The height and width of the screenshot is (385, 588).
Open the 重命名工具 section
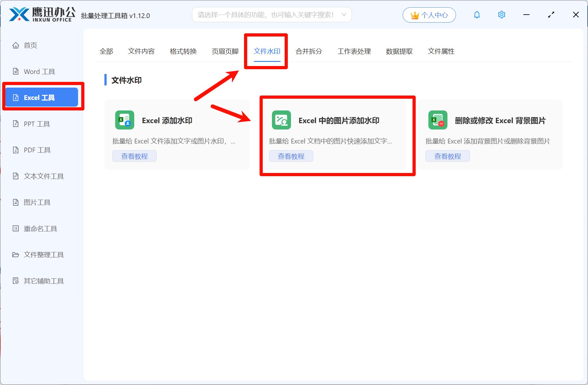coord(39,229)
